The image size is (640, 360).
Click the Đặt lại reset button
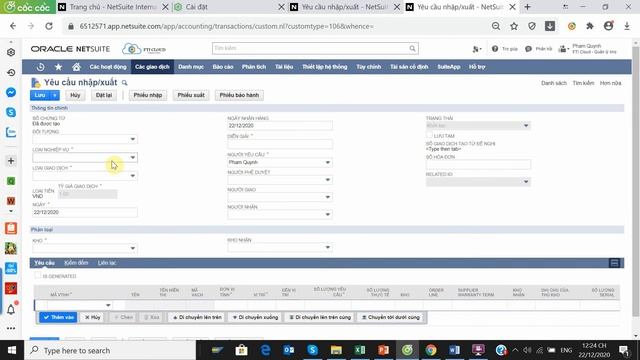(104, 95)
